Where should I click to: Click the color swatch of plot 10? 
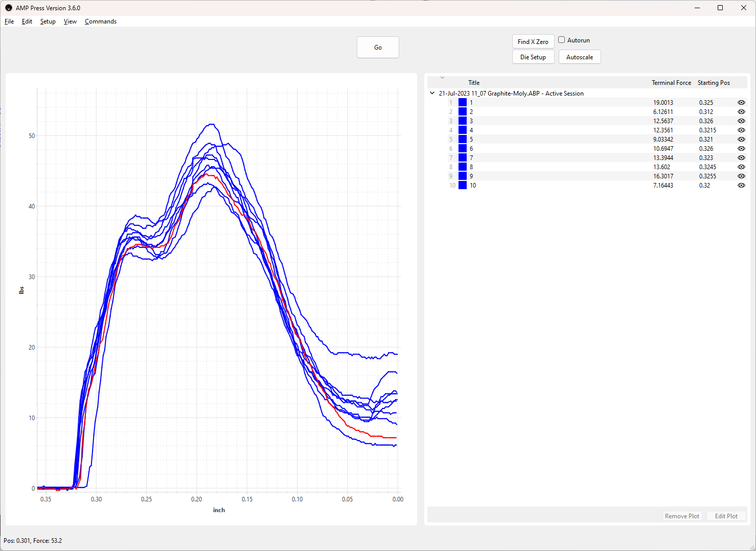tap(463, 186)
